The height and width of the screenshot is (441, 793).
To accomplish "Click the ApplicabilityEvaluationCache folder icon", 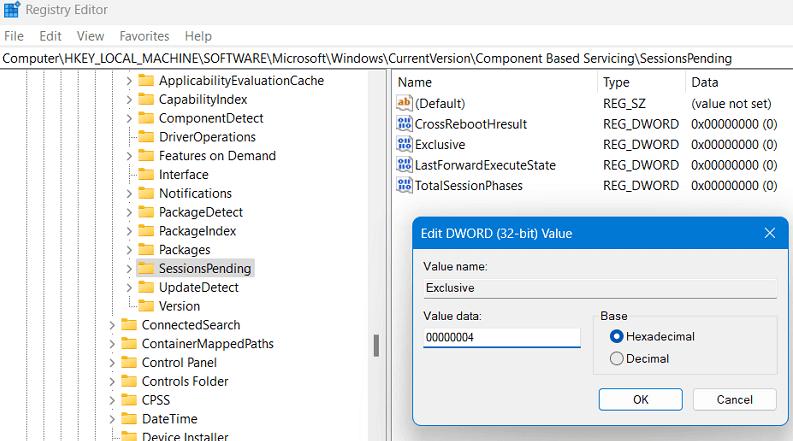I will pos(146,80).
